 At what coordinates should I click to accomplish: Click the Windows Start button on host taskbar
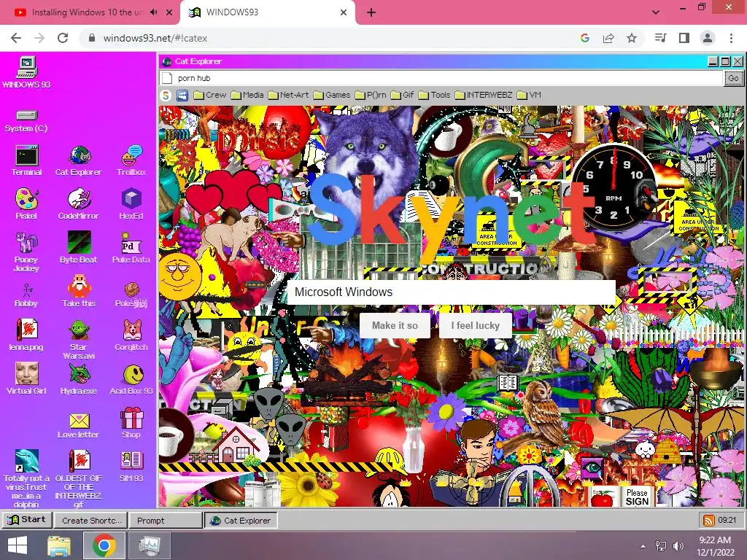tap(18, 545)
